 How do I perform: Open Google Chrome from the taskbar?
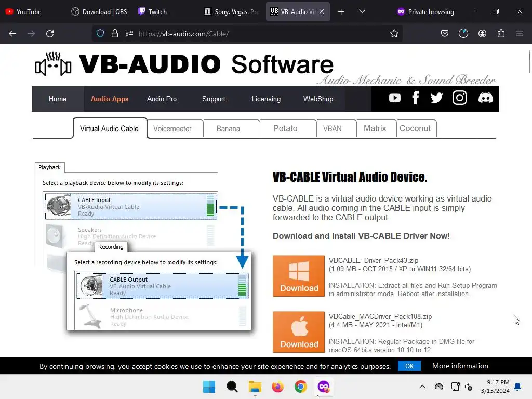pyautogui.click(x=301, y=387)
